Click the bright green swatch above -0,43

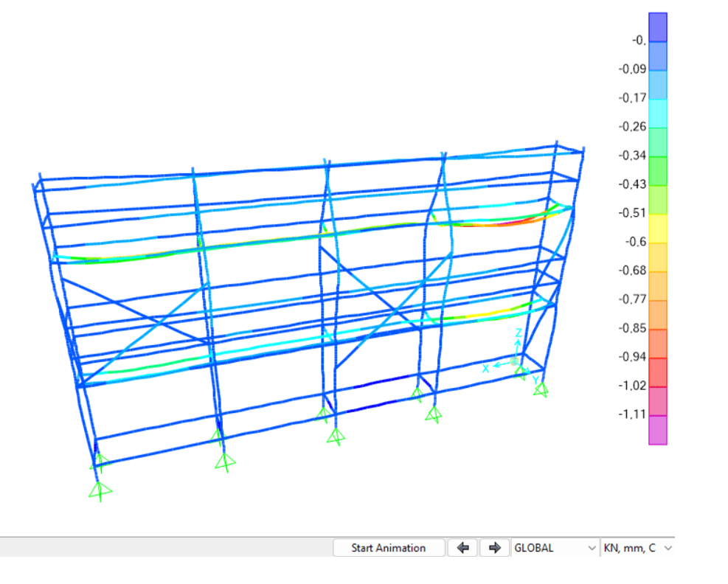click(657, 171)
